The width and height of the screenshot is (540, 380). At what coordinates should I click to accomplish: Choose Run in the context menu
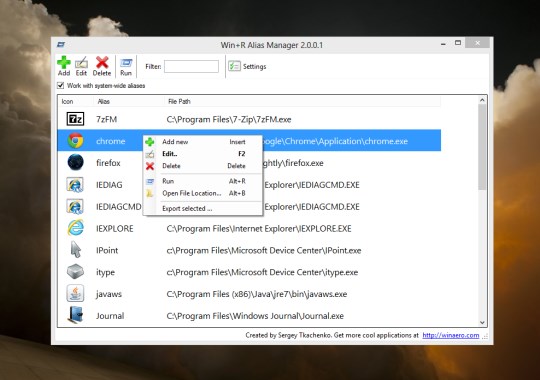pyautogui.click(x=202, y=181)
